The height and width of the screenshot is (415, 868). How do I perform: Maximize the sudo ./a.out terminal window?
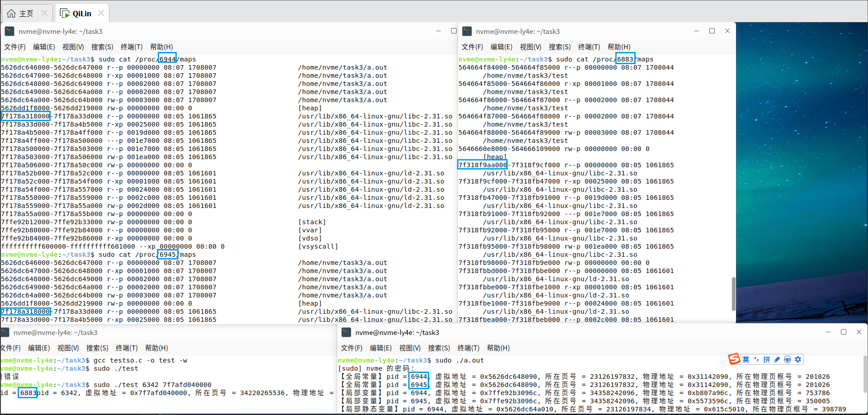tap(844, 332)
